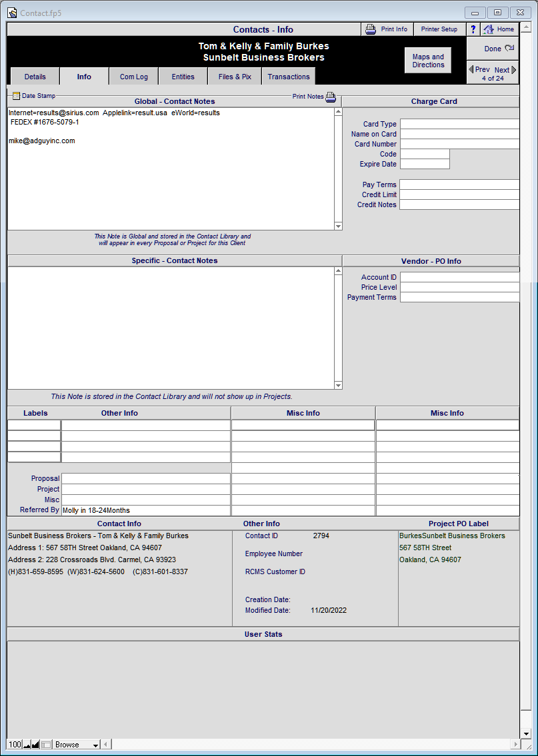Click the Card Number field
The width and height of the screenshot is (538, 756).
(x=459, y=144)
